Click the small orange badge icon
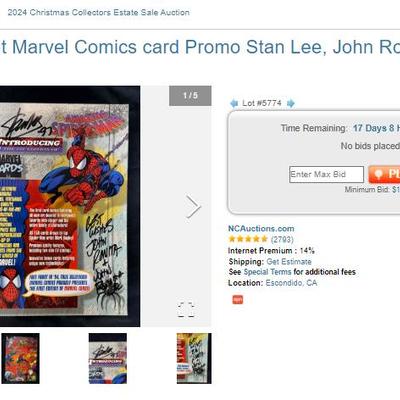 [238, 300]
